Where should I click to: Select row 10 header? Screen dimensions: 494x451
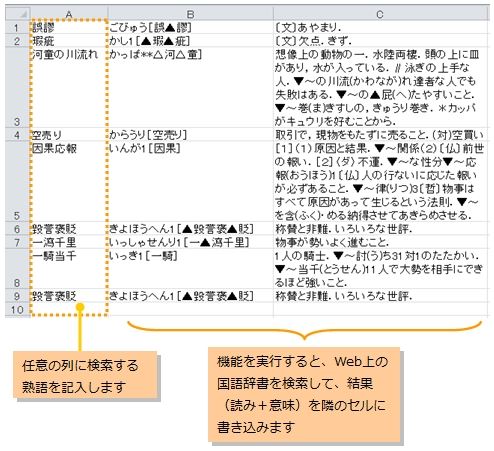[x=18, y=309]
